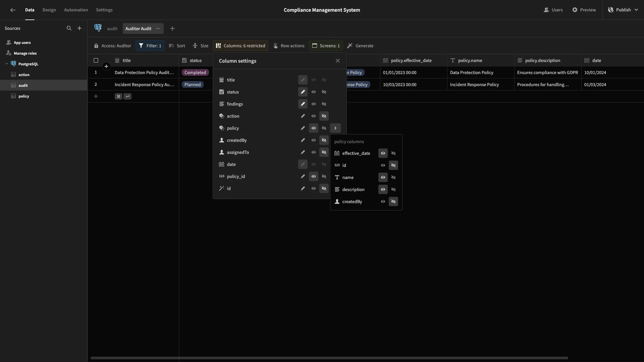Viewport: 644px width, 362px height.
Task: Click the horizontal scrollbar at bottom
Action: click(329, 358)
